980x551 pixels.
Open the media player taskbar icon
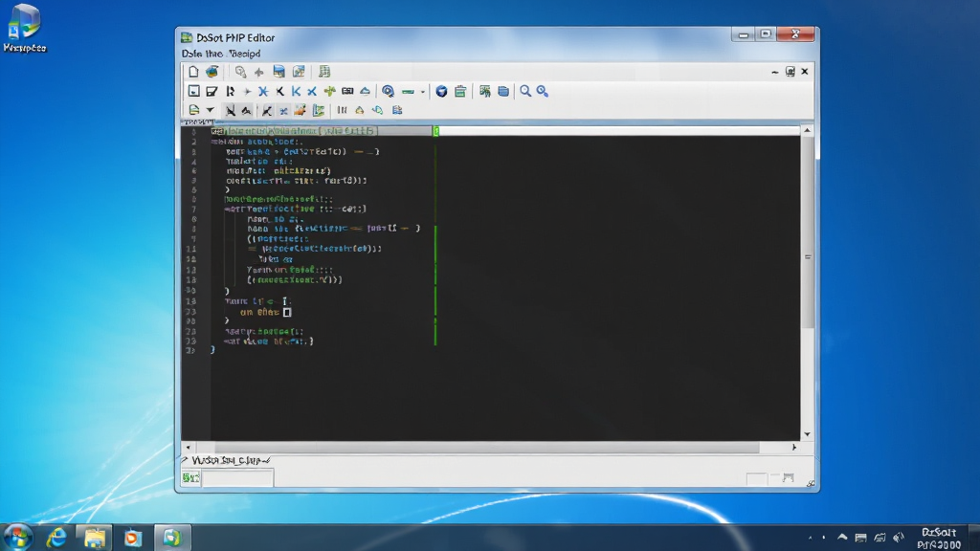132,538
